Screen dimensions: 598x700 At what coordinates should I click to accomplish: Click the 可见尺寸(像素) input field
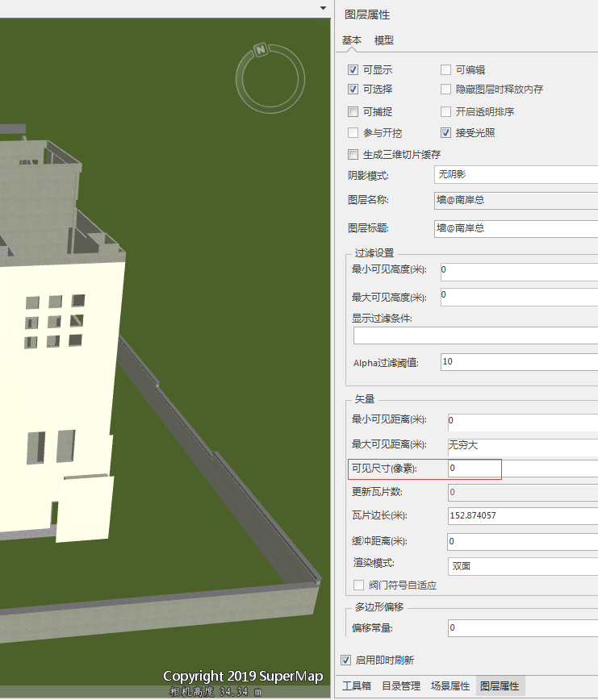(522, 469)
